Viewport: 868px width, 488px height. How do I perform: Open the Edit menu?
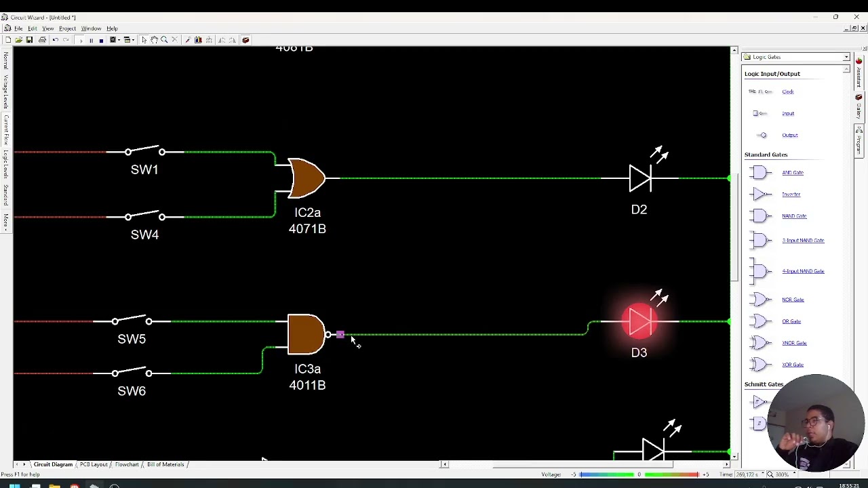pyautogui.click(x=32, y=28)
